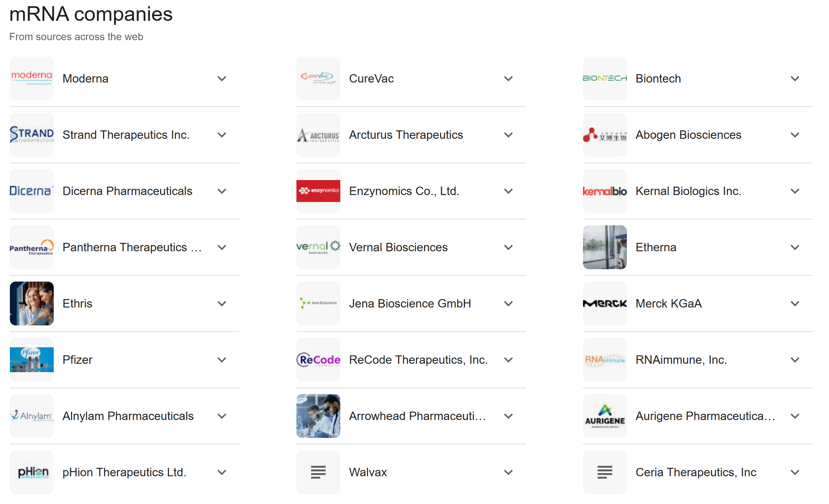
Task: Select Jena Bioscience GmbH name
Action: click(x=410, y=303)
